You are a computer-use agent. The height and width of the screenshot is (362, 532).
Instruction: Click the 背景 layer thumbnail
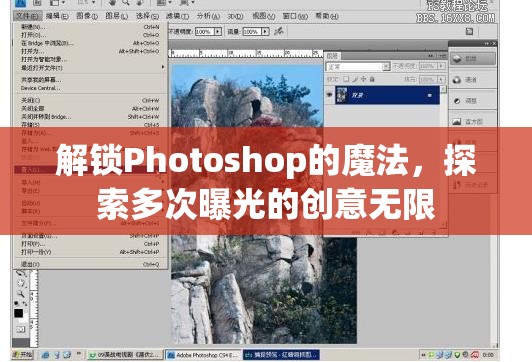(341, 95)
